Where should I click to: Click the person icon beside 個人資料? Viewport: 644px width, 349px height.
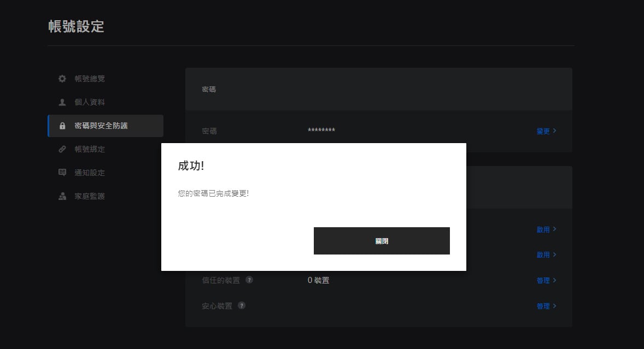(62, 102)
